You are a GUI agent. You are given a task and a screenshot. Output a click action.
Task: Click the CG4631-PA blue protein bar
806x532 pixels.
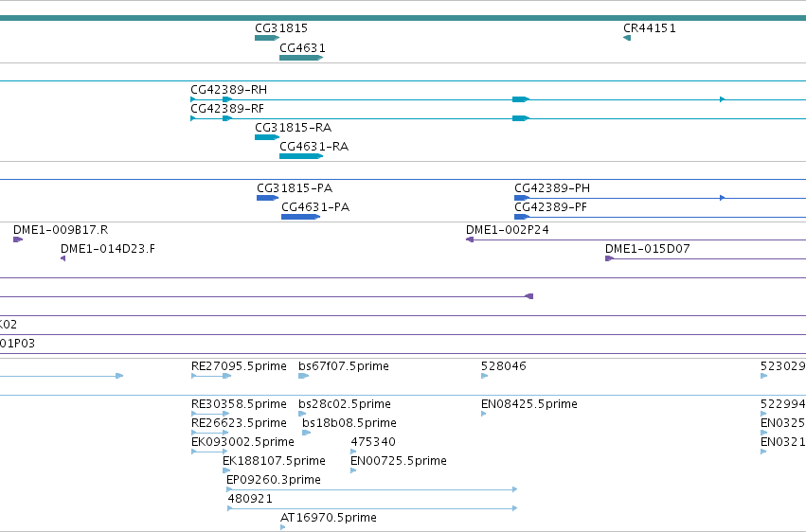300,217
